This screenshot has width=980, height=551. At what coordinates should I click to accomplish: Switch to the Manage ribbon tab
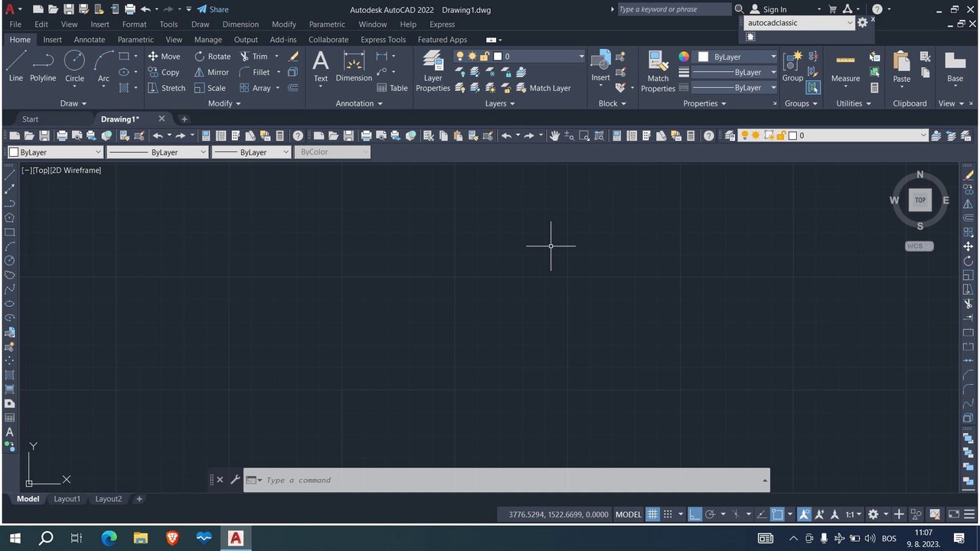(x=208, y=40)
